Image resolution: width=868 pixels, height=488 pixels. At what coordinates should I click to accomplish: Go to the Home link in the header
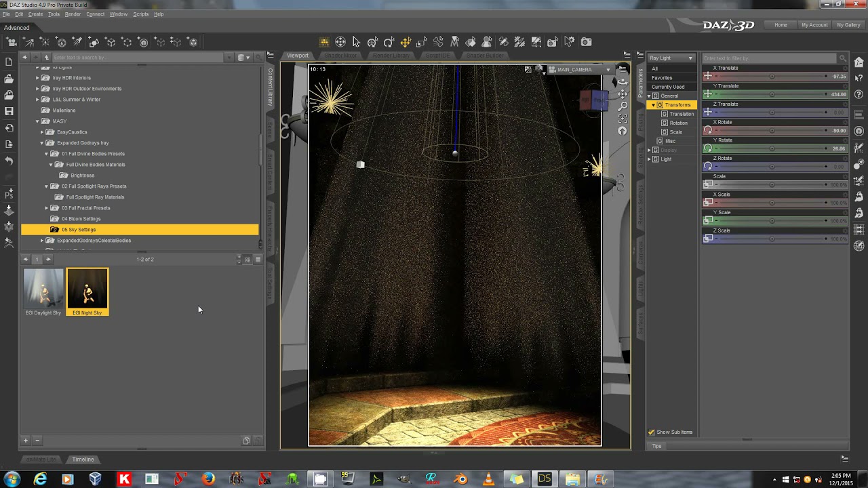click(781, 25)
